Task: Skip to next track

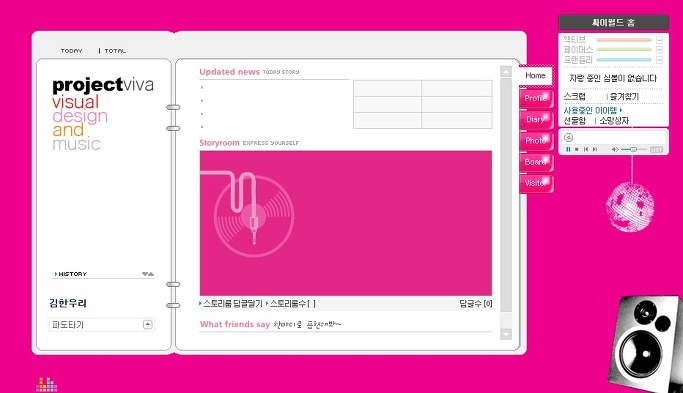Action: [595, 149]
